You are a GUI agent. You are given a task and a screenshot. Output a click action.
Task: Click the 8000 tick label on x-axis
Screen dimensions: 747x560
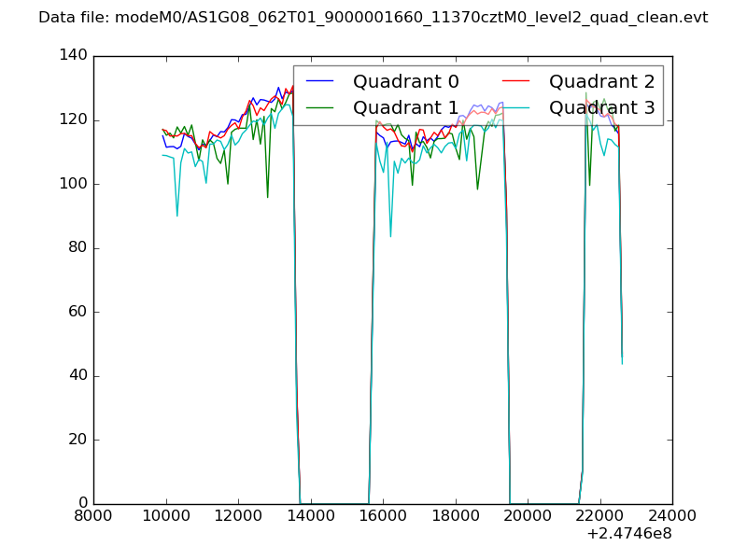pos(93,515)
